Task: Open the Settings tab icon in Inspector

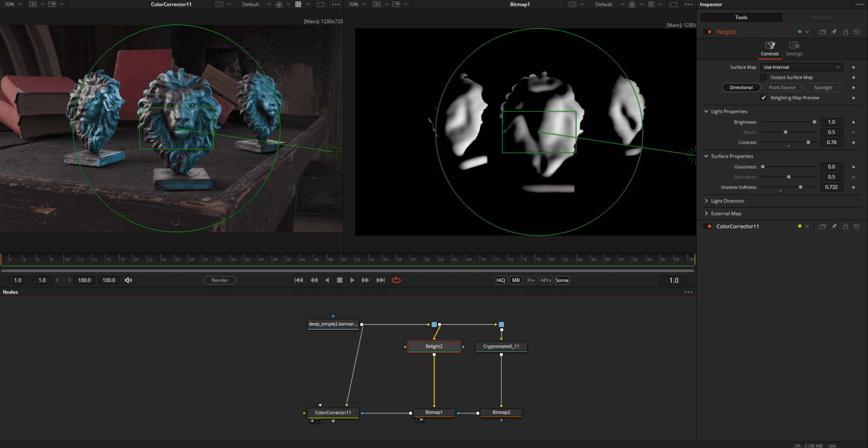Action: (794, 46)
